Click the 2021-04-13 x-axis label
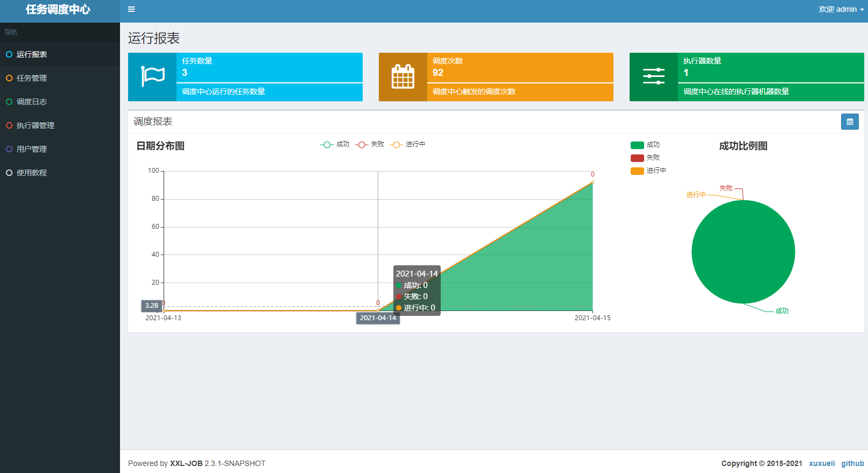The height and width of the screenshot is (473, 868). (163, 318)
